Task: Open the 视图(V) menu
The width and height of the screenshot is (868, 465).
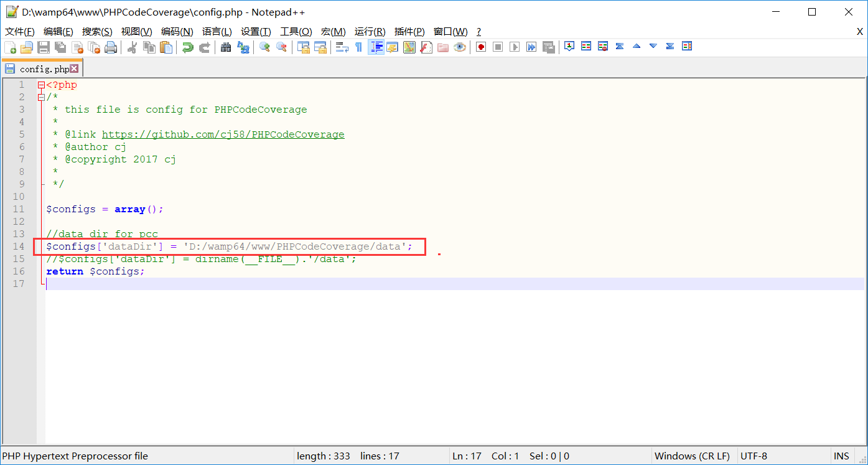Action: [136, 32]
